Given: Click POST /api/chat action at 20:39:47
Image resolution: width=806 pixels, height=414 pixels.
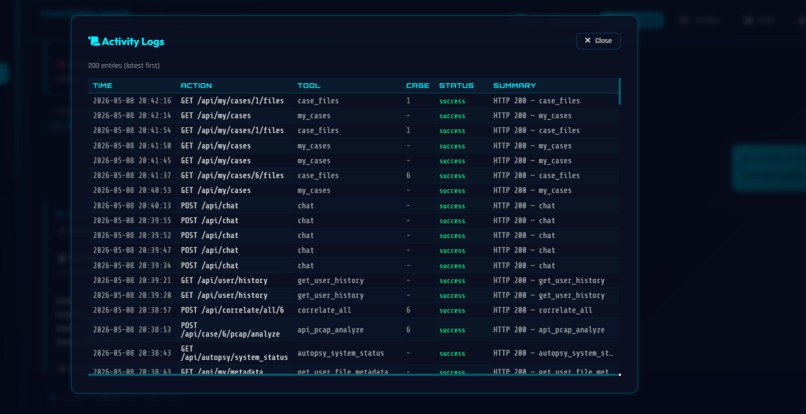Looking at the screenshot, I should [209, 250].
